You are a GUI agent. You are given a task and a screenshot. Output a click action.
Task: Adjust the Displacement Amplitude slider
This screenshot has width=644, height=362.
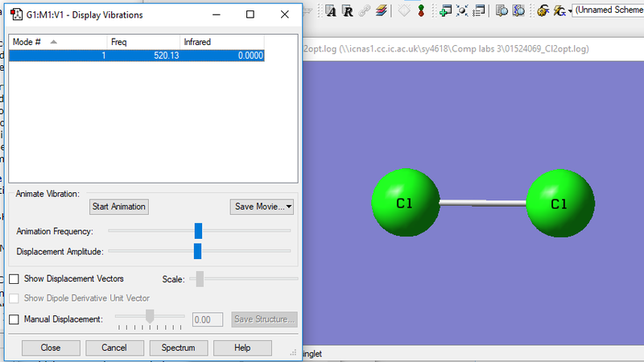point(197,251)
